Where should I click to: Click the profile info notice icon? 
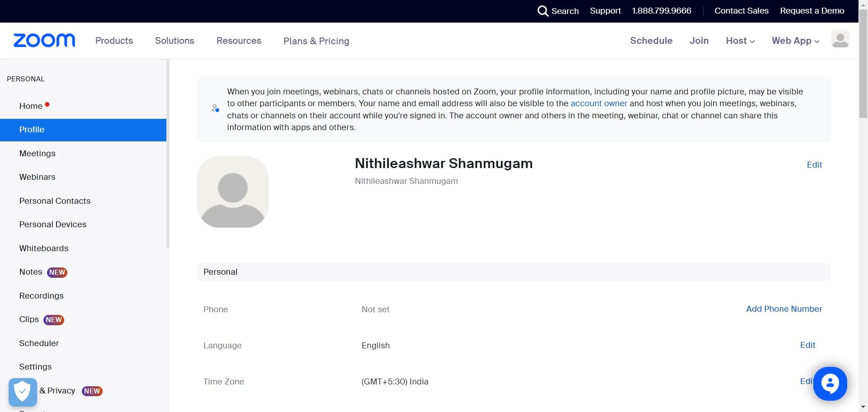(216, 108)
